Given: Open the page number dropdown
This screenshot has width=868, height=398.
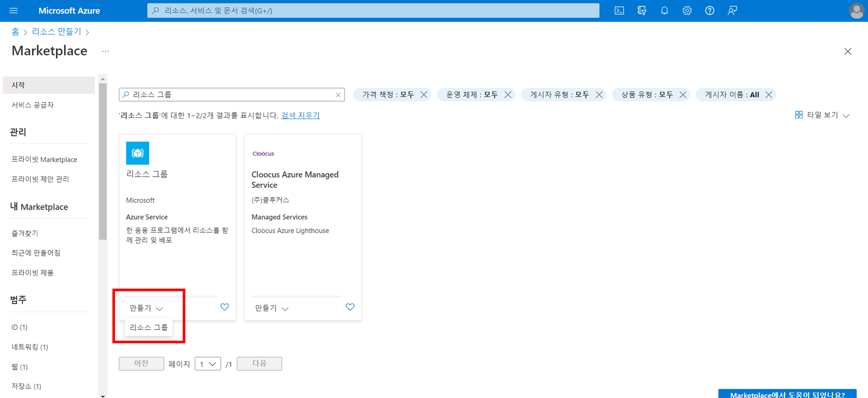Looking at the screenshot, I should [x=208, y=364].
